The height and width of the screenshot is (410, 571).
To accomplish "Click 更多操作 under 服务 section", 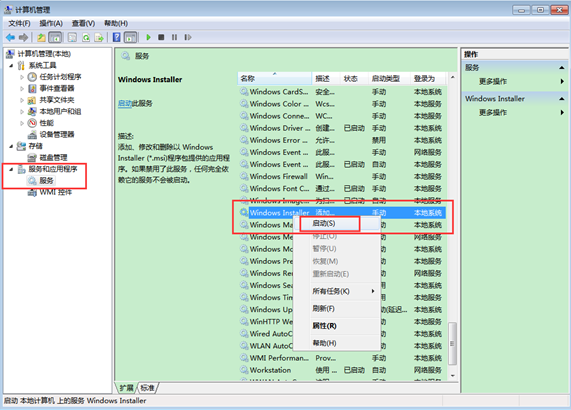I will coord(493,81).
